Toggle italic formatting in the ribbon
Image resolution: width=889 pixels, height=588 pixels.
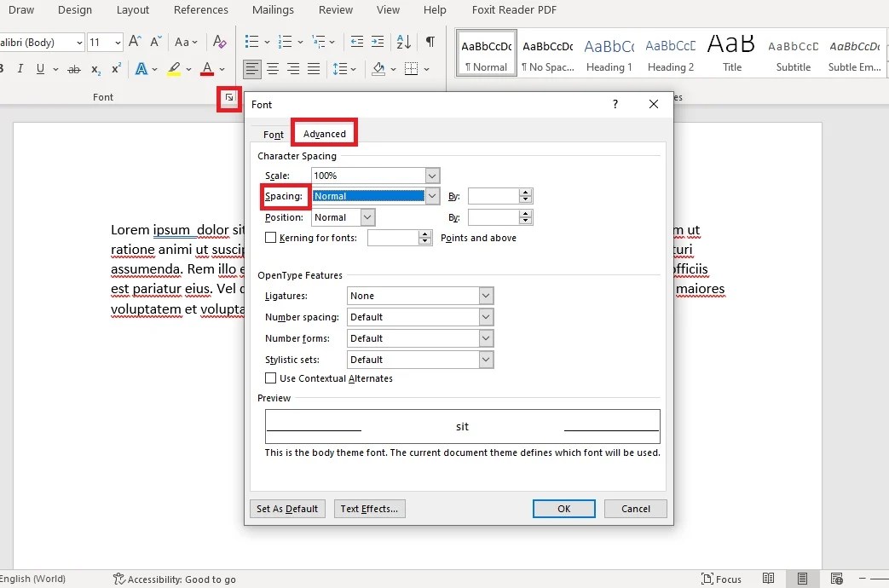tap(20, 70)
